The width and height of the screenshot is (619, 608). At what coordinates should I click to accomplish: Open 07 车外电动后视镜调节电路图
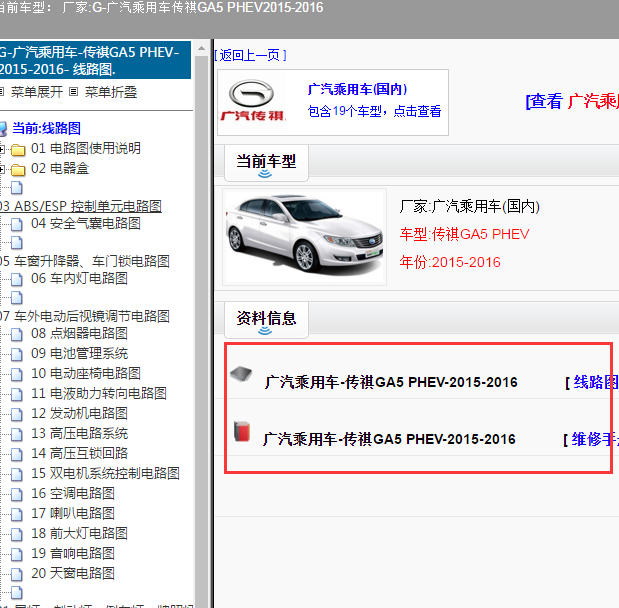tap(84, 316)
